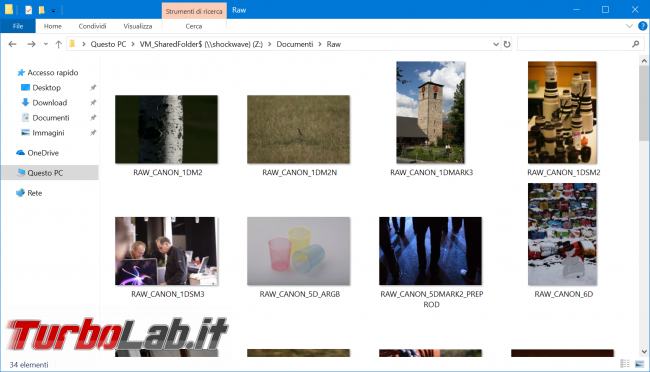Viewport: 650px width, 372px height.
Task: Click the RAW_CANON_5D_ARGB file name
Action: click(300, 294)
